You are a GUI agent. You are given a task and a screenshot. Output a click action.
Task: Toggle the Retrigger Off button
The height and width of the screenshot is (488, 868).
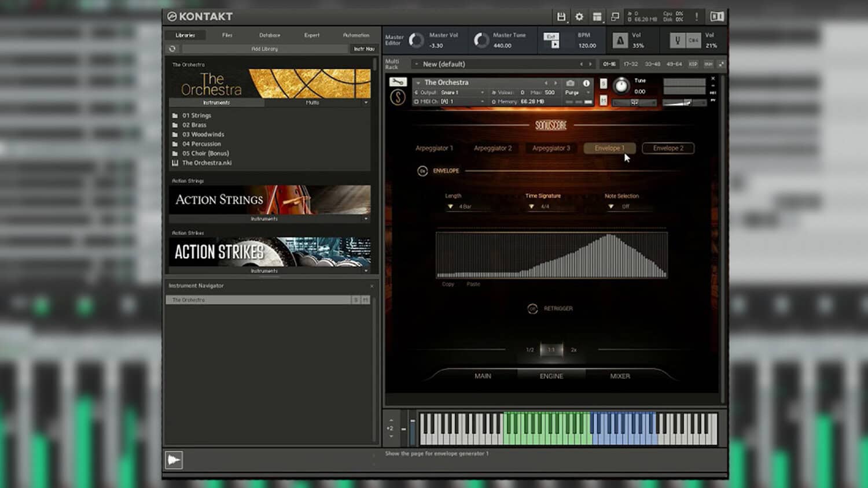[532, 309]
